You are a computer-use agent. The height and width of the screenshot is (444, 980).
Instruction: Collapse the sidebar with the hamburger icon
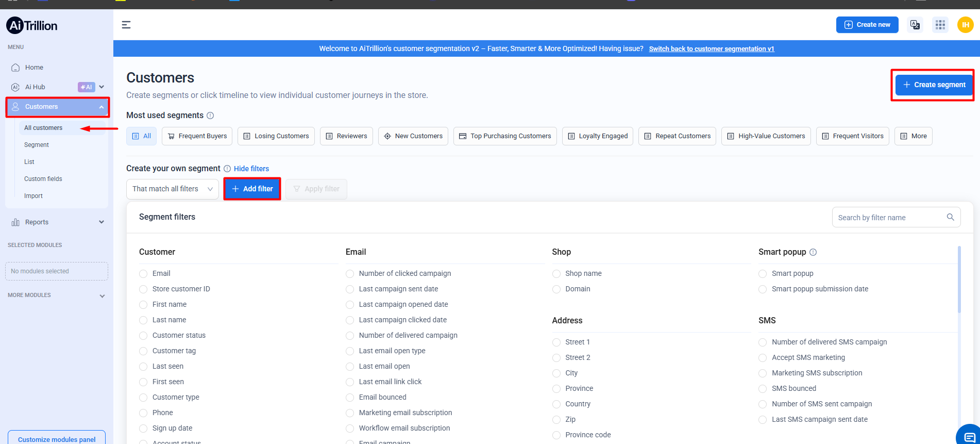click(126, 25)
